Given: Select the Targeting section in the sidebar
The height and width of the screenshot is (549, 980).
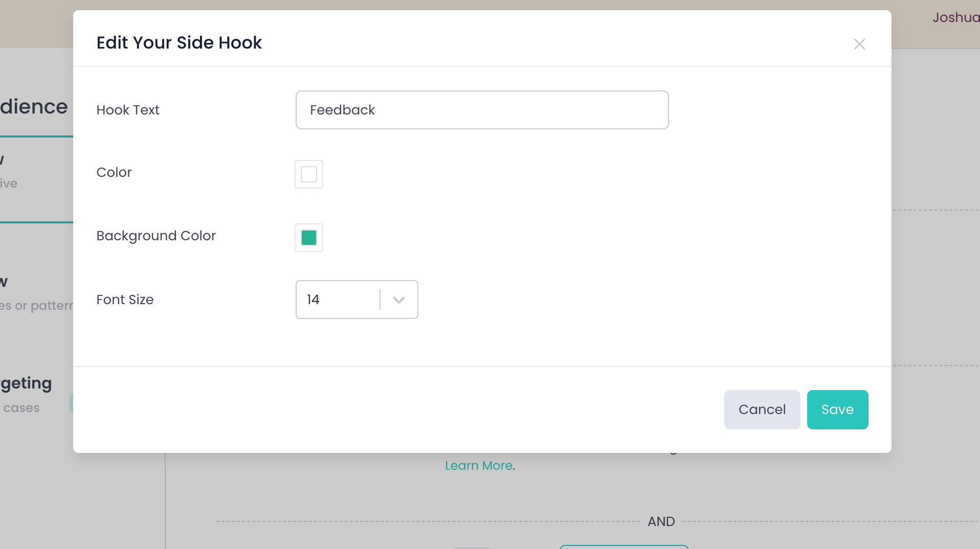Looking at the screenshot, I should (27, 383).
